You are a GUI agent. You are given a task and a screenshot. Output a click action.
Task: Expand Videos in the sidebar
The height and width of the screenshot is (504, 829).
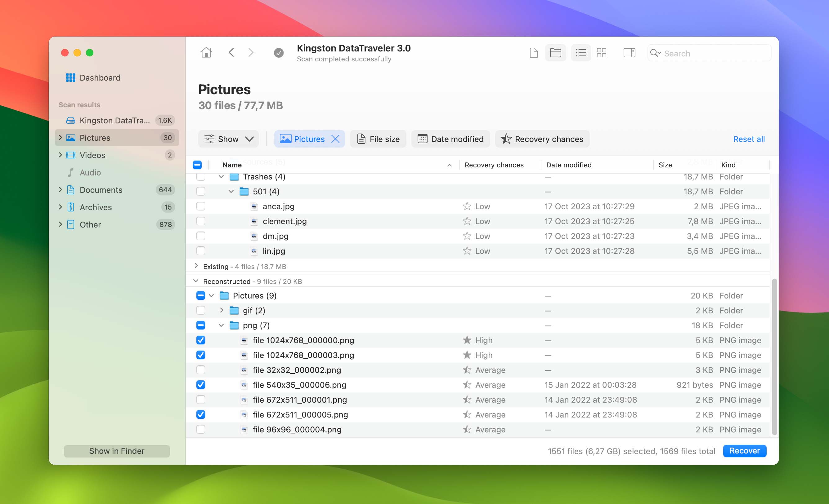pyautogui.click(x=60, y=155)
